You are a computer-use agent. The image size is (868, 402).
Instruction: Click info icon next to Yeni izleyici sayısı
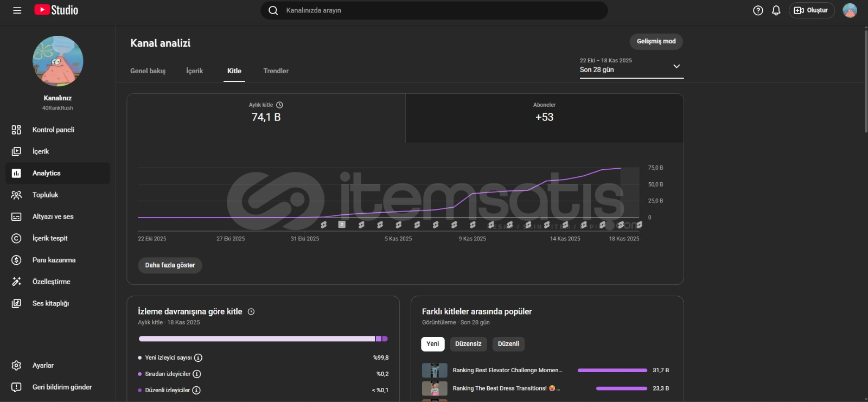pyautogui.click(x=199, y=358)
